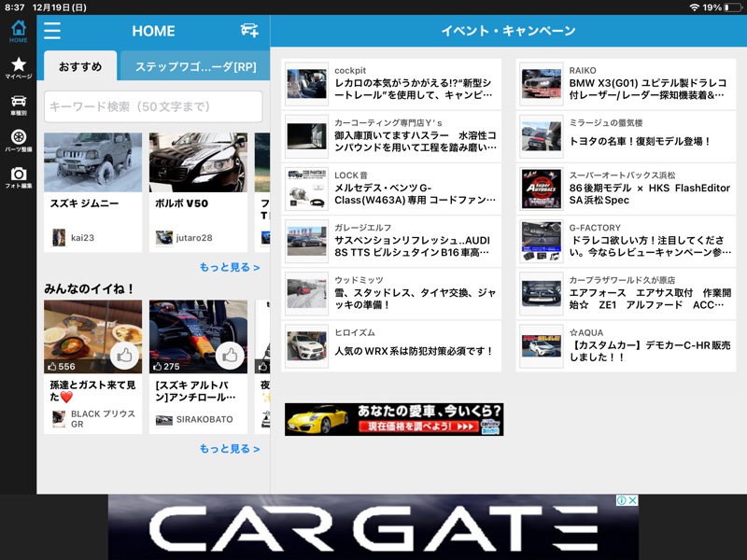Open the HOME sidebar icon
Image resolution: width=747 pixels, height=560 pixels.
click(x=18, y=32)
